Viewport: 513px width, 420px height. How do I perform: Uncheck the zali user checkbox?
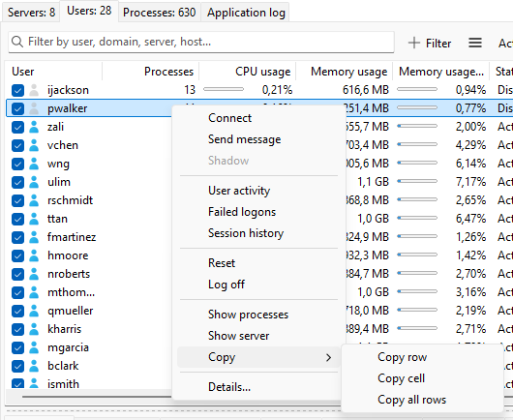[17, 127]
